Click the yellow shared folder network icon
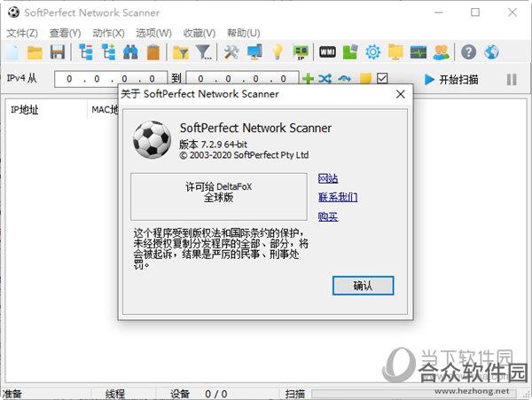This screenshot has height=400, width=532. point(395,52)
